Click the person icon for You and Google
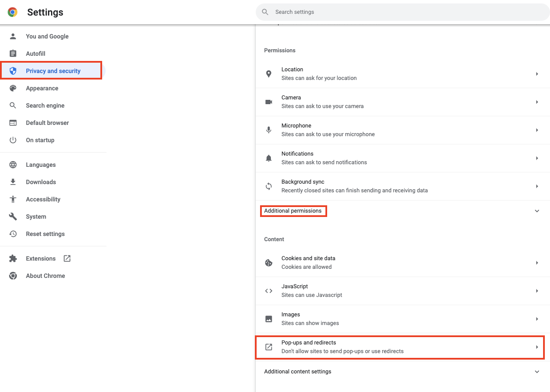This screenshot has width=550, height=392. pos(13,36)
